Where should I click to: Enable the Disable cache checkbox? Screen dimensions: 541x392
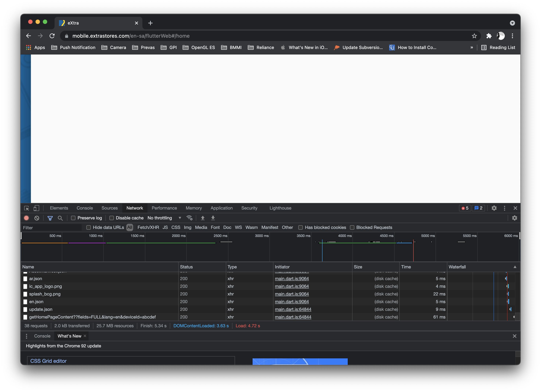111,218
